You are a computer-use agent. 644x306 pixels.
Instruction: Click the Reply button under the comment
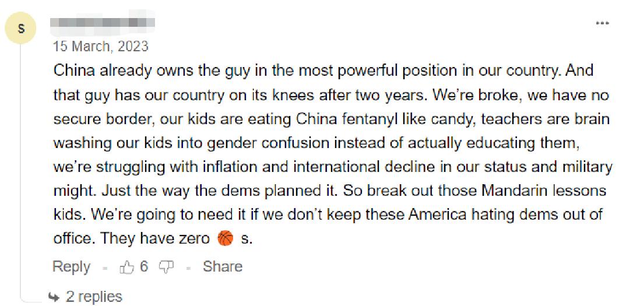71,267
